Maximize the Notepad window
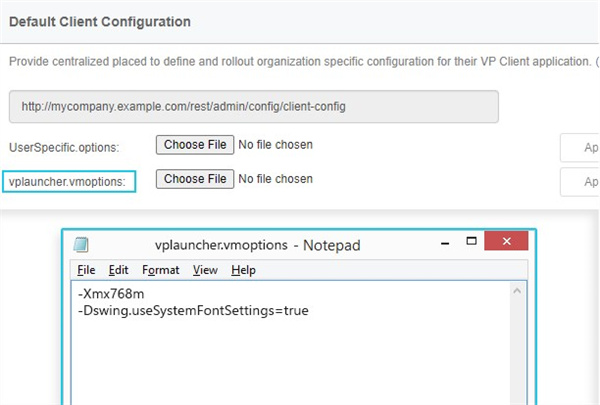This screenshot has width=600, height=405. point(470,243)
